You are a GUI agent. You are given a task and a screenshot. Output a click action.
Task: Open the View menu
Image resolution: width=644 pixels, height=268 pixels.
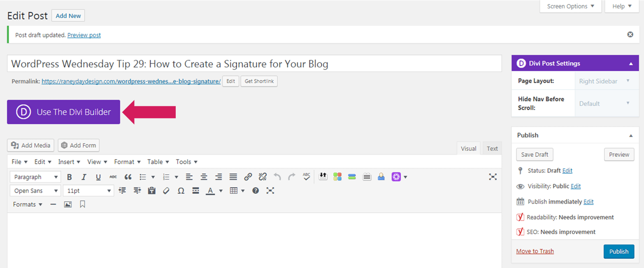pos(97,162)
